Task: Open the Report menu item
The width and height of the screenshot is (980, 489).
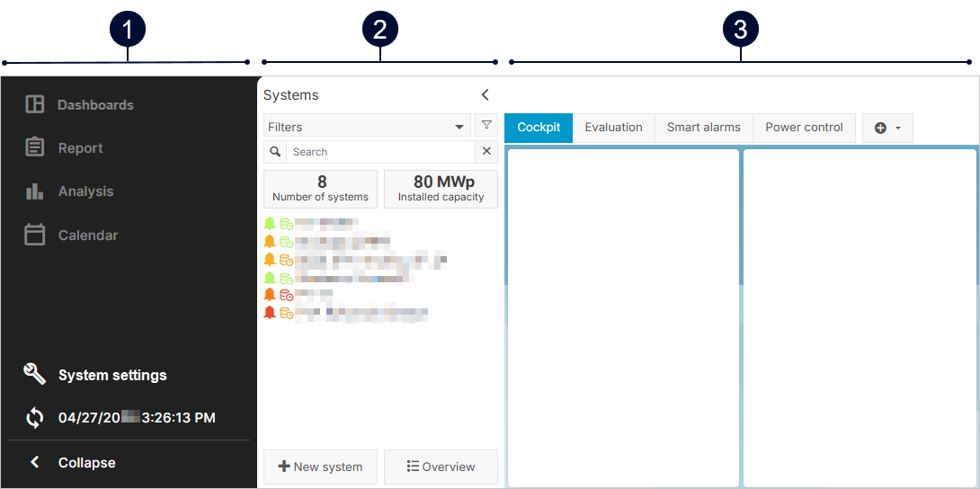Action: pyautogui.click(x=81, y=148)
